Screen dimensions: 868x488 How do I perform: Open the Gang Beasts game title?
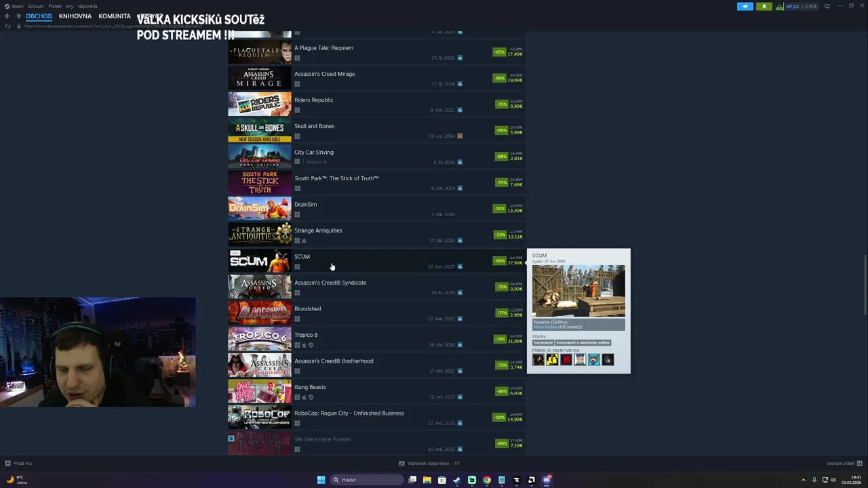point(310,387)
